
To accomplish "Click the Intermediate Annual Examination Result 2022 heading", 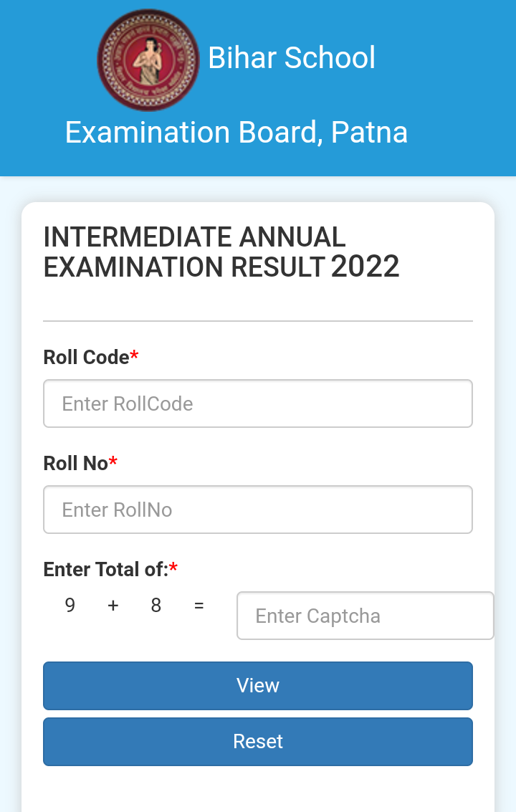I will 221,252.
